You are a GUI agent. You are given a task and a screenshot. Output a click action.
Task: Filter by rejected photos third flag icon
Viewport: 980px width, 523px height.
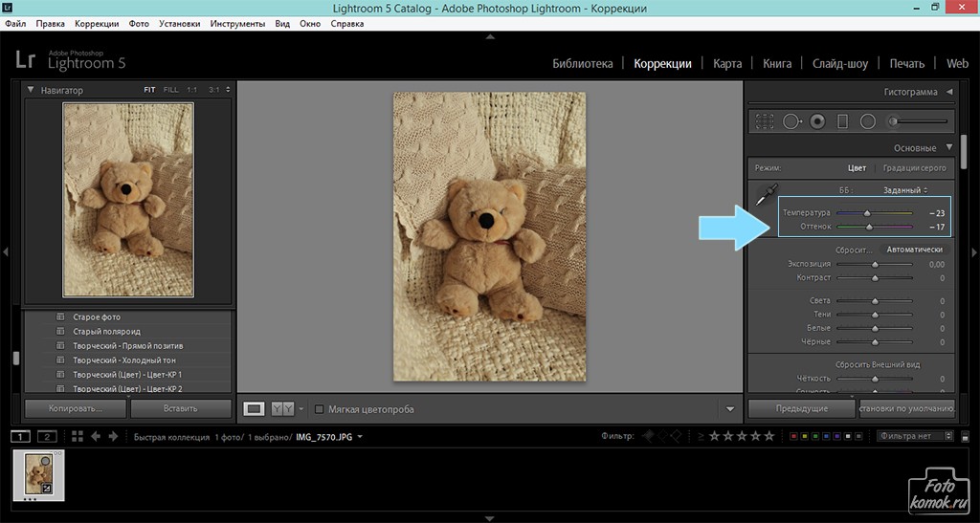[x=676, y=436]
